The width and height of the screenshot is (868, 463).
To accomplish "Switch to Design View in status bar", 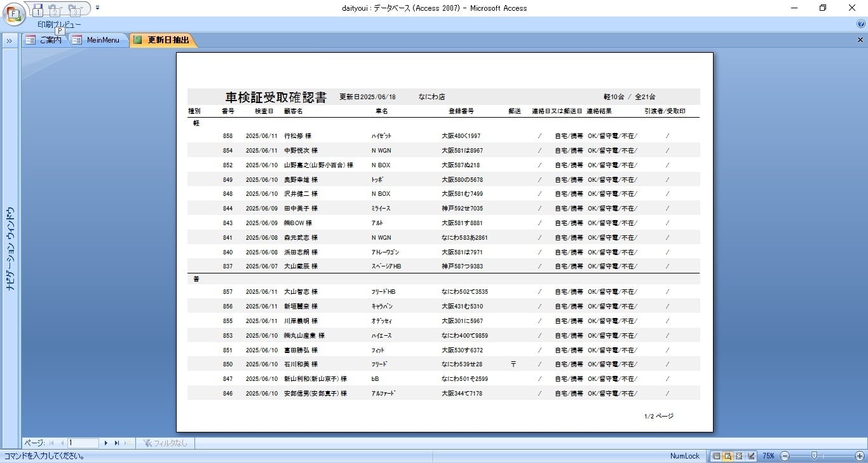I will (x=751, y=456).
